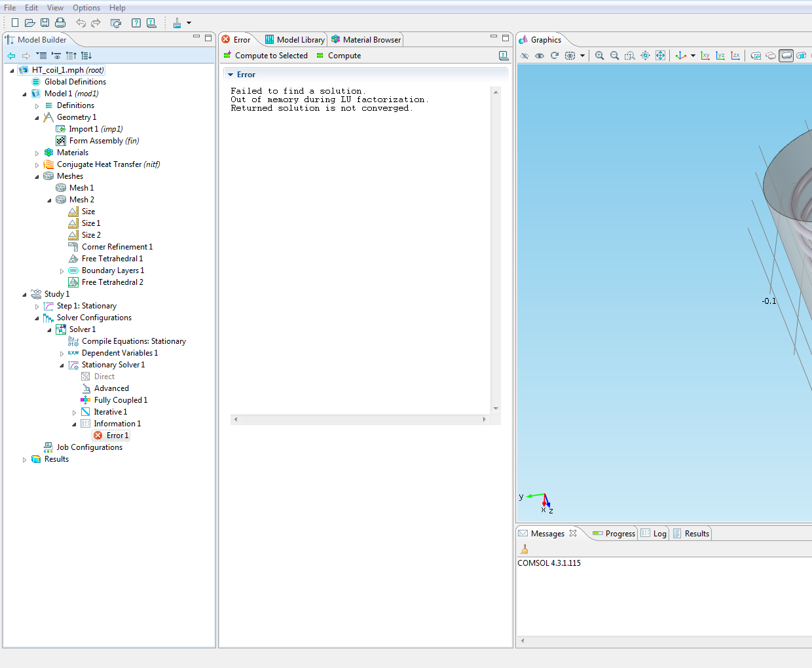Switch to the XY view
Screen dimensions: 812x668
[705, 56]
